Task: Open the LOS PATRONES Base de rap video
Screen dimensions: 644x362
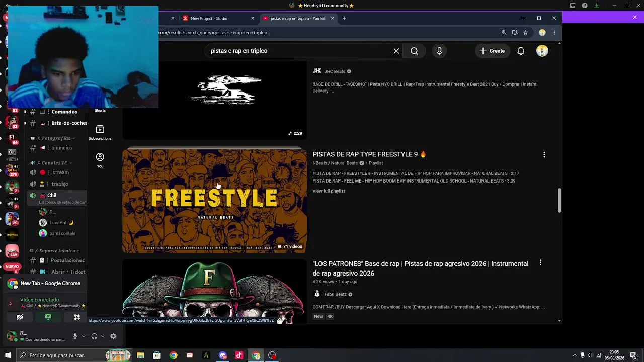Action: coord(421,268)
